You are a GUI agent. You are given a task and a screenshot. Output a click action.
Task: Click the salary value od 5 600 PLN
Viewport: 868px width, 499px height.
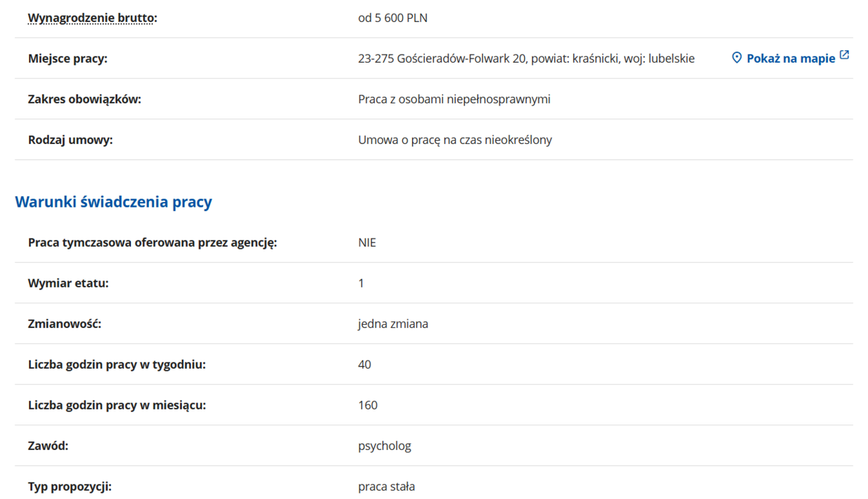pyautogui.click(x=393, y=18)
